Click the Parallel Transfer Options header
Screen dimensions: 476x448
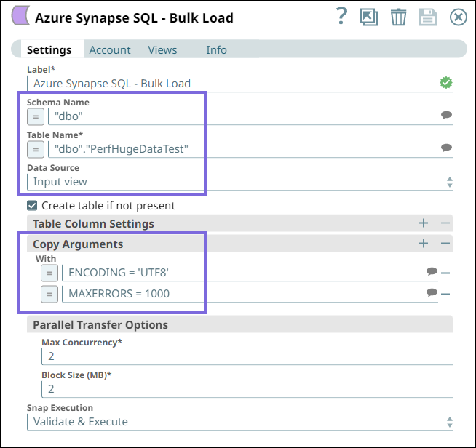point(240,324)
